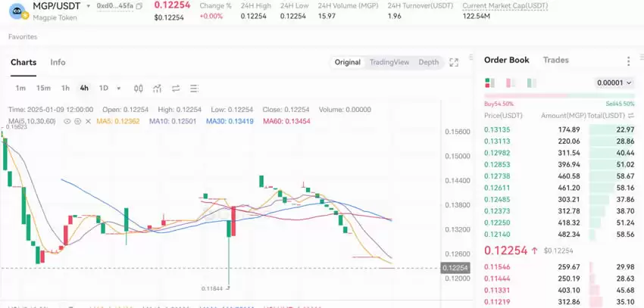Screen dimensions: 644x308
Task: Remove the MA indicator with X icon
Action: pyautogui.click(x=89, y=121)
